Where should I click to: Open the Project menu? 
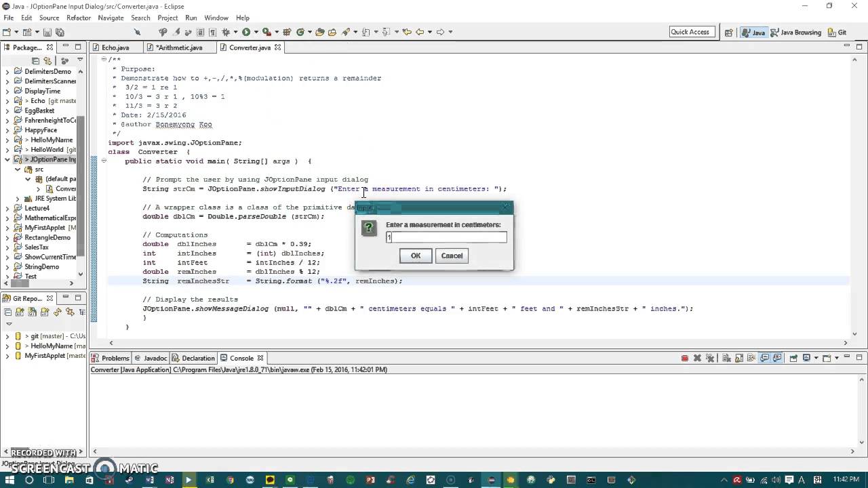167,18
